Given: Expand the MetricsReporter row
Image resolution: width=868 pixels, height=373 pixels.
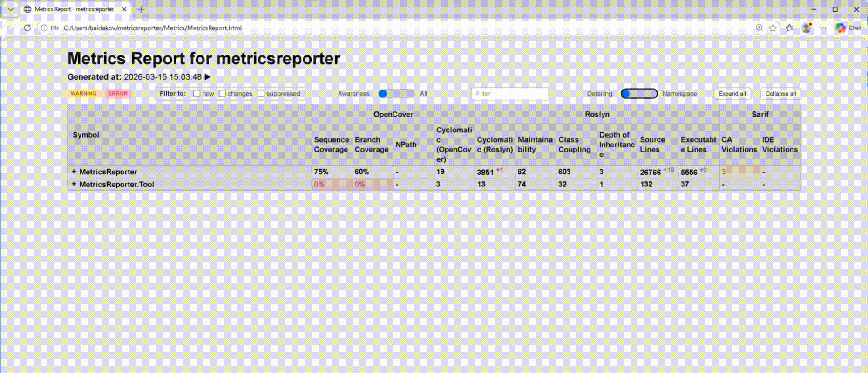Looking at the screenshot, I should click(x=74, y=172).
